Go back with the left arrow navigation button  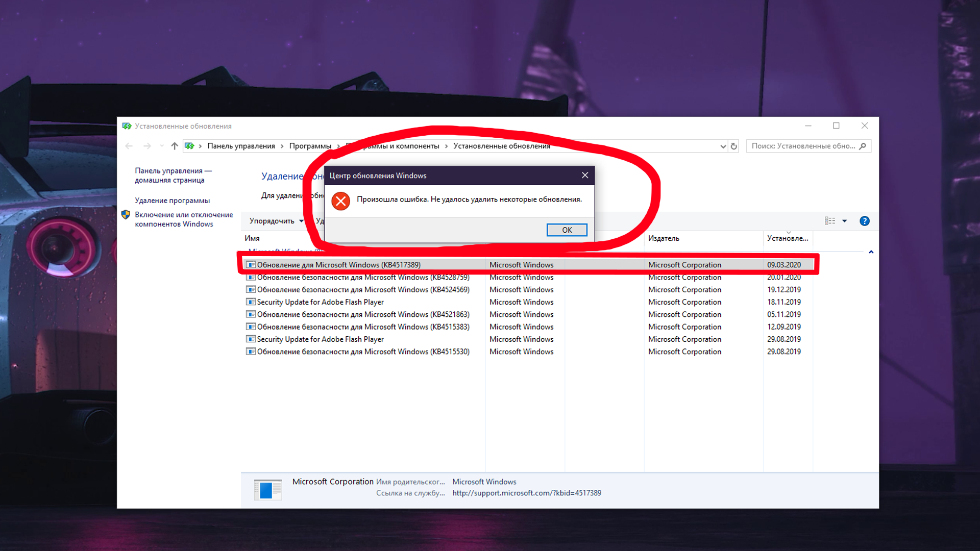pyautogui.click(x=129, y=146)
